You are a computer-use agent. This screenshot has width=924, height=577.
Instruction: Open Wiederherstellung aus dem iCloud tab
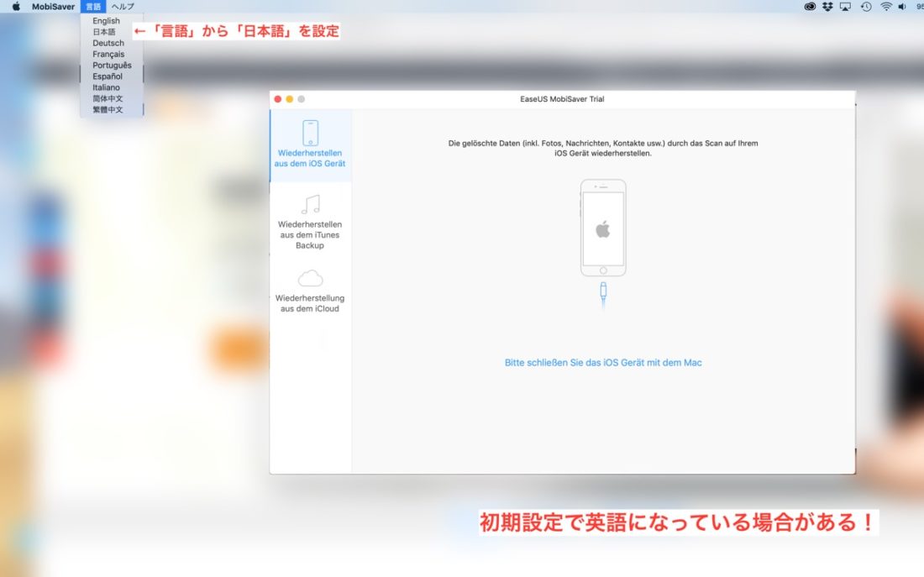pos(310,303)
